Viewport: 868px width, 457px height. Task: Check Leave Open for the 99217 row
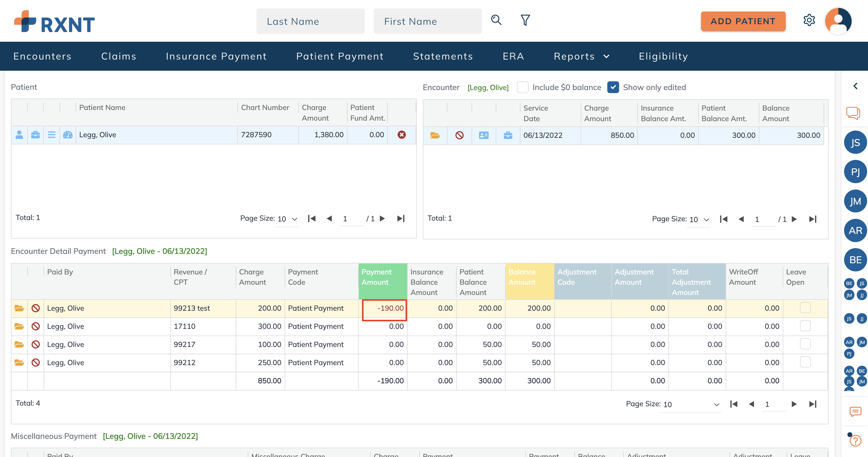(805, 344)
